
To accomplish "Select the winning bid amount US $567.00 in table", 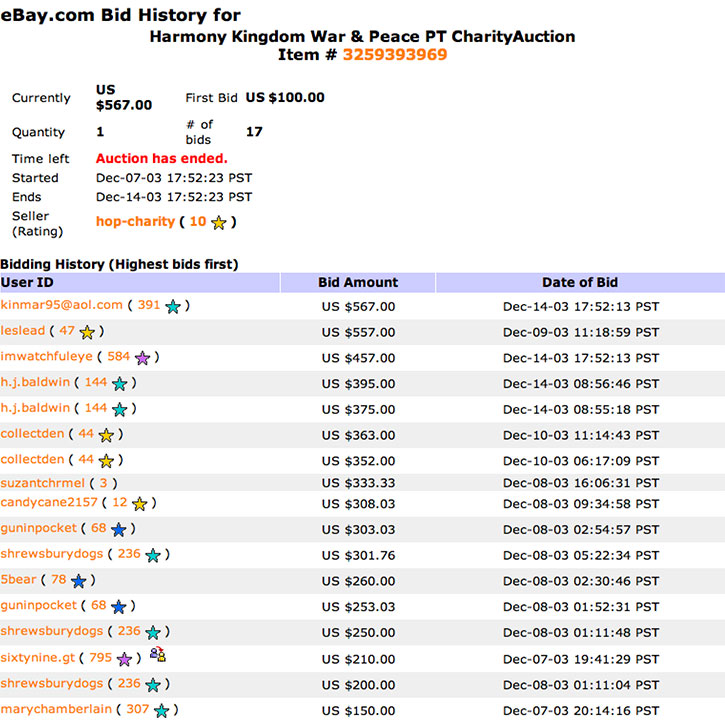I will pos(358,307).
